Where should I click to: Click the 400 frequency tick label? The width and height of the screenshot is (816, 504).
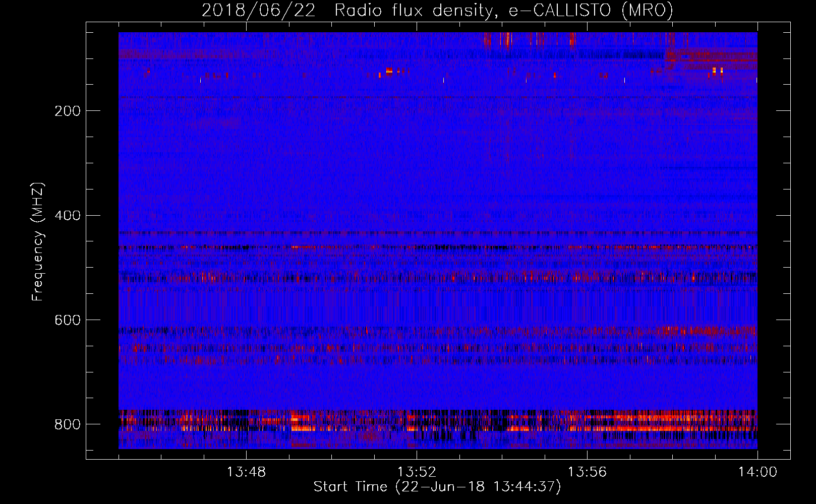pos(68,216)
